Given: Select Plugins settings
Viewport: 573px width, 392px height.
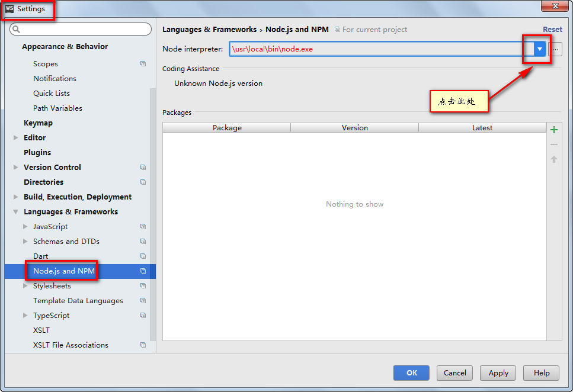Looking at the screenshot, I should coord(37,152).
